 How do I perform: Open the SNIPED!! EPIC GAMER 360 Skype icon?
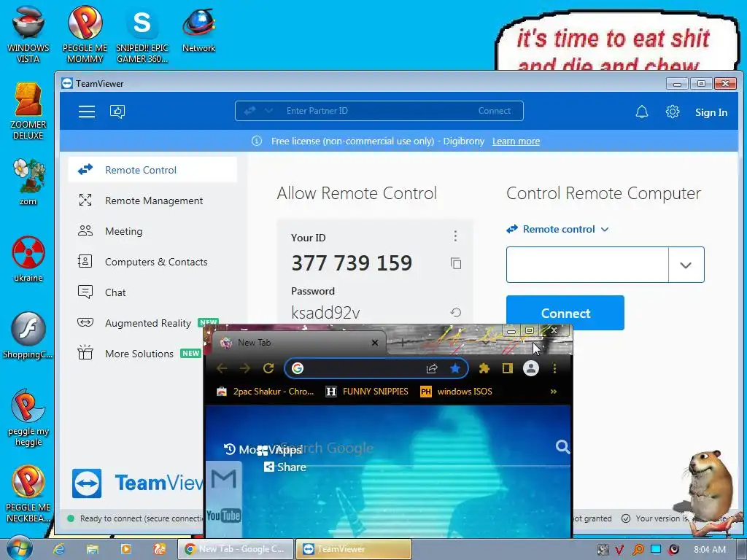click(142, 34)
